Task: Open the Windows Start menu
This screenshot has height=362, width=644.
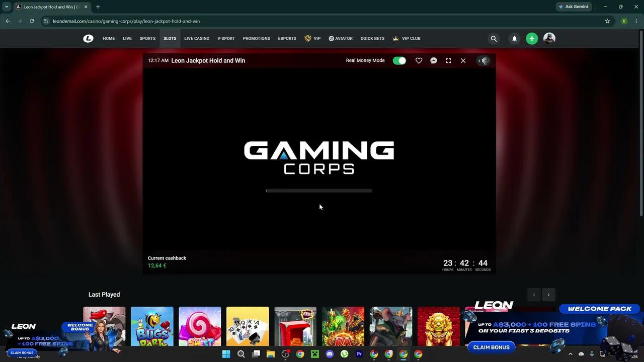Action: coord(226,354)
